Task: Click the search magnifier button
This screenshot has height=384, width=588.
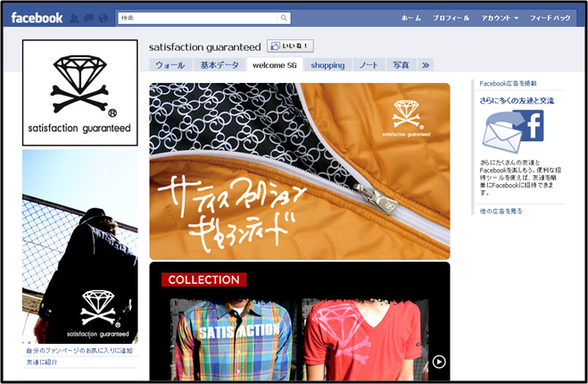Action: point(284,18)
